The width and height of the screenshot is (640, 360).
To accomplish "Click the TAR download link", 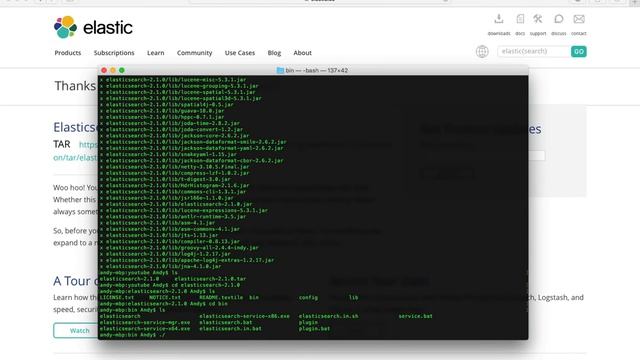I will click(76, 151).
